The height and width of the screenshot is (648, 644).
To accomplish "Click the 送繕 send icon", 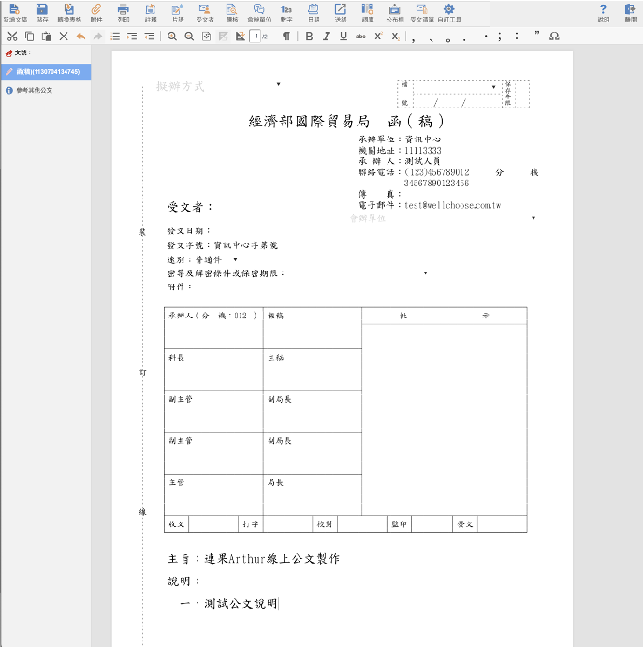I will (x=341, y=13).
